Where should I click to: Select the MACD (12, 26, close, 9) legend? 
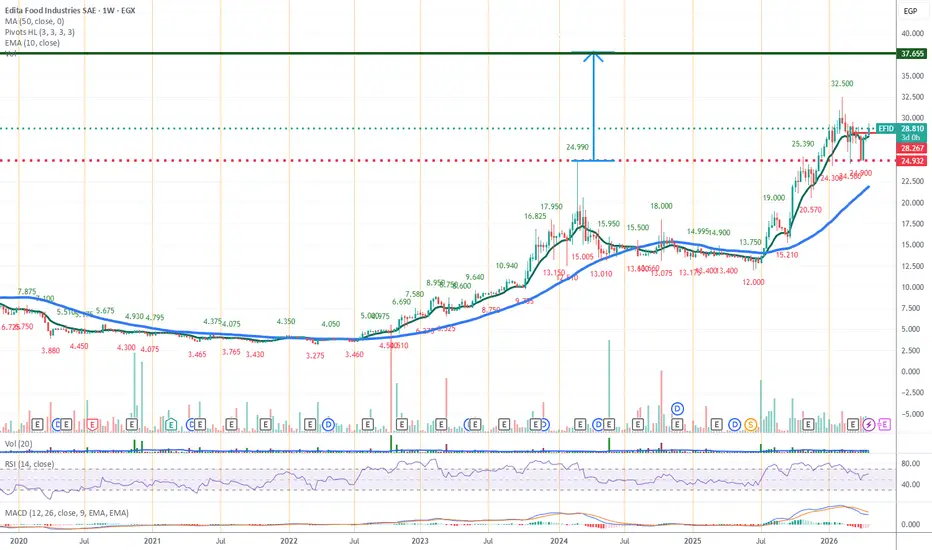(x=67, y=513)
